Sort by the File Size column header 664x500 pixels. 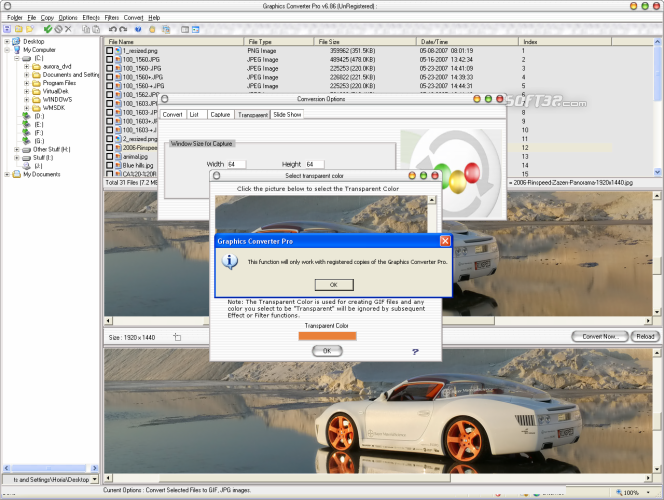point(365,41)
